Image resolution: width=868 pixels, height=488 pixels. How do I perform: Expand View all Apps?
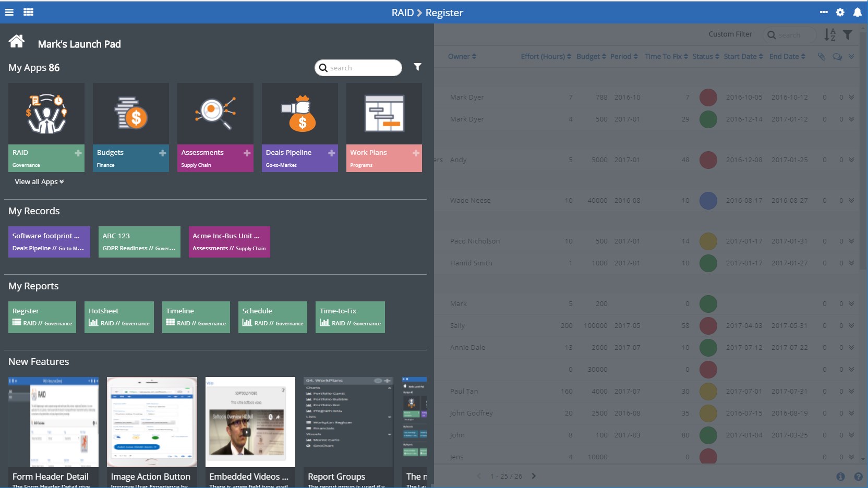tap(39, 181)
